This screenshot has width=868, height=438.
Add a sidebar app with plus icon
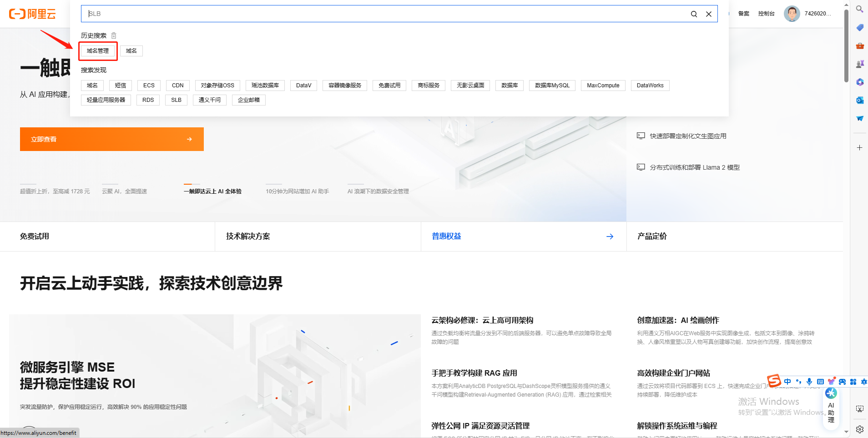tap(859, 148)
